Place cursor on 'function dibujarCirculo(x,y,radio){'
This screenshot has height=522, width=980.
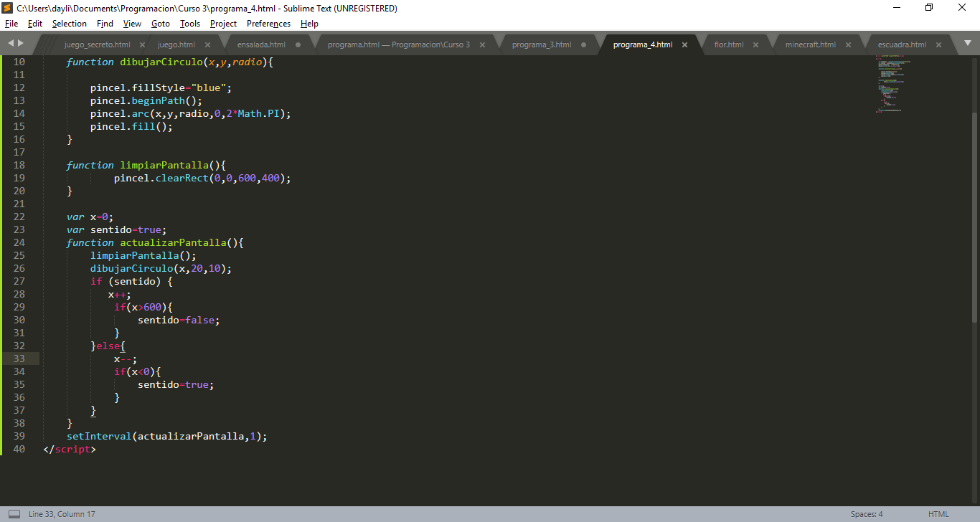pyautogui.click(x=170, y=62)
